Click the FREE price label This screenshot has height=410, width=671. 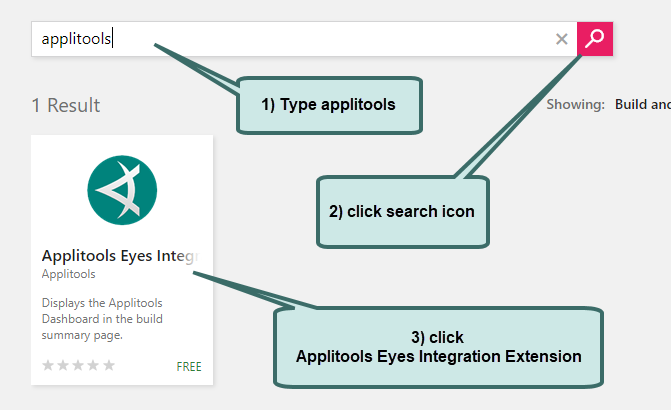tap(189, 367)
